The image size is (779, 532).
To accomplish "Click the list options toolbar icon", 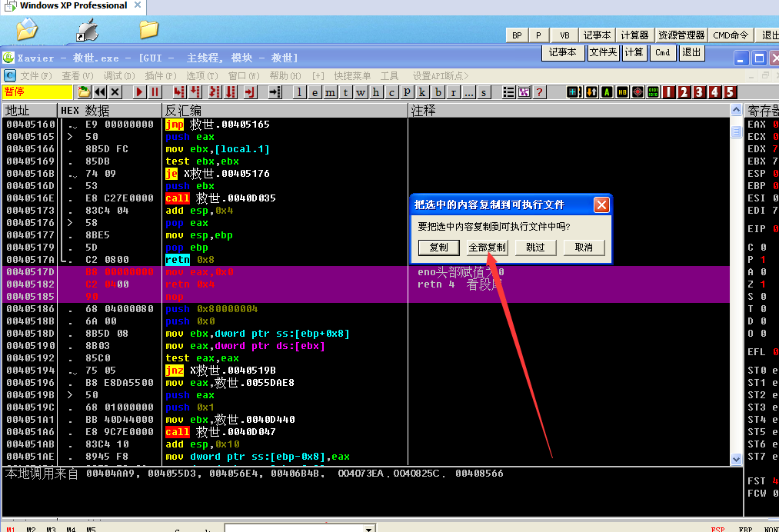I will click(x=508, y=92).
